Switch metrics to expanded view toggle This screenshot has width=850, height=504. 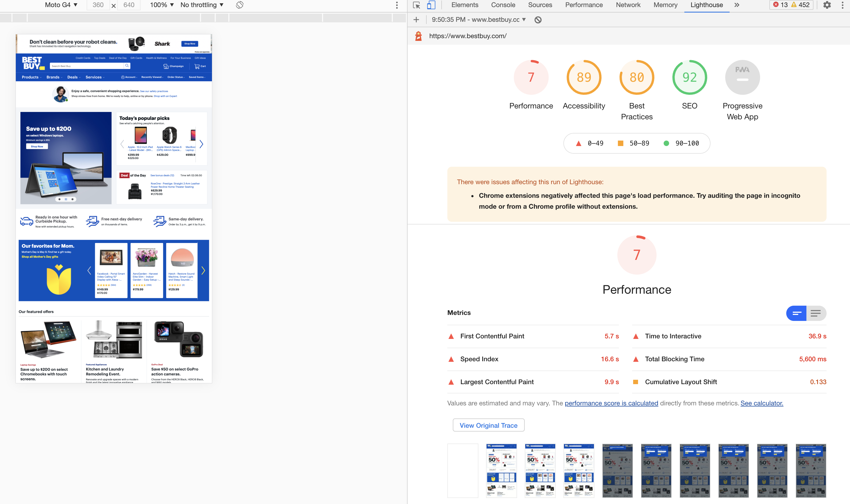[x=816, y=313]
